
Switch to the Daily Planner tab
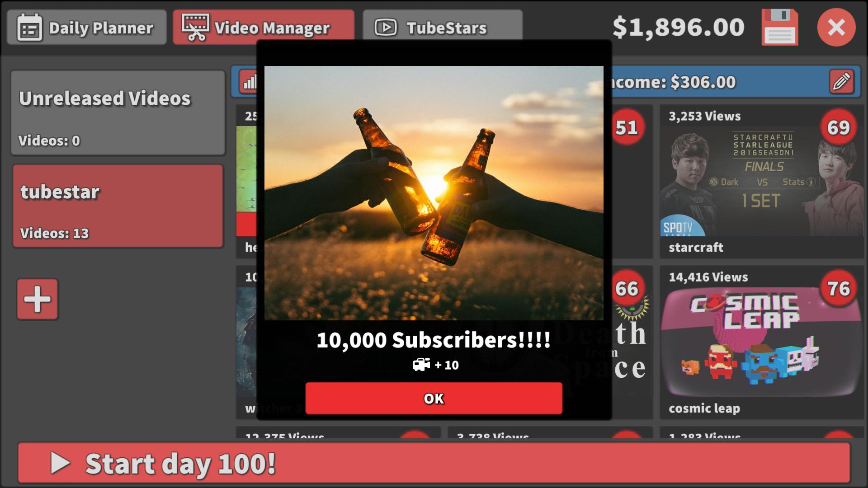[x=87, y=27]
